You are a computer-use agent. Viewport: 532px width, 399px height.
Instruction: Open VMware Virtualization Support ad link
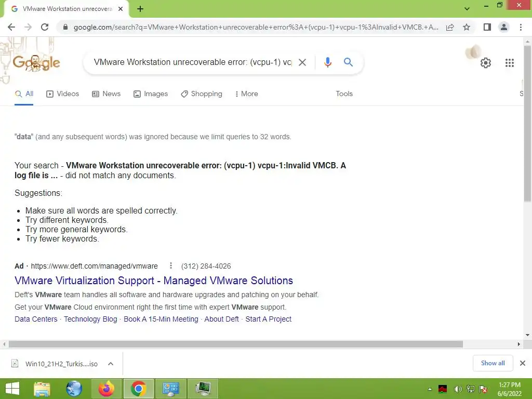154,281
